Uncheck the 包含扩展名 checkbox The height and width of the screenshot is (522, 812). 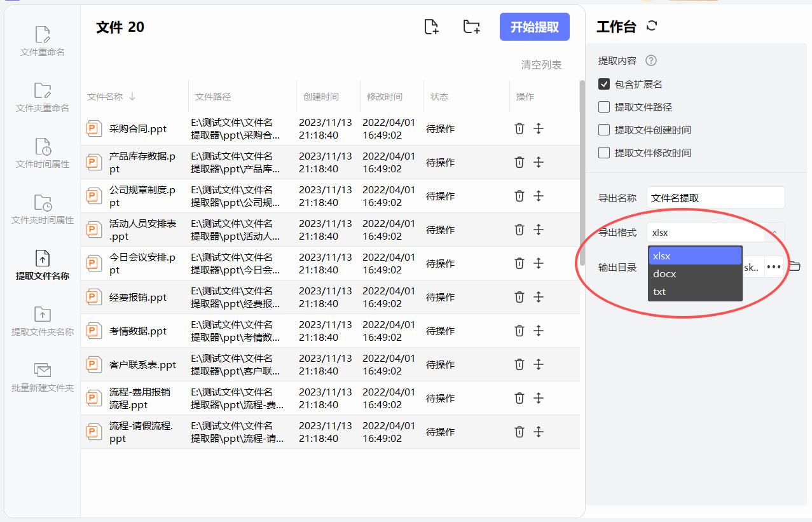pyautogui.click(x=604, y=84)
